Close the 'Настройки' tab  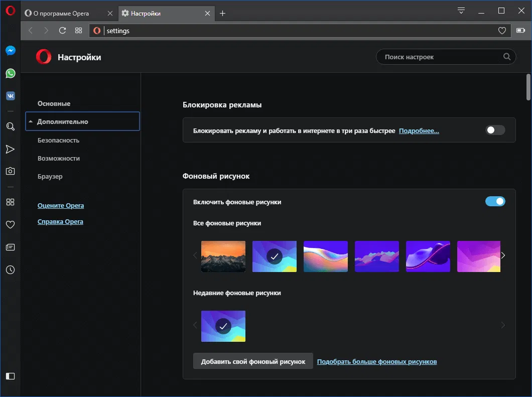tap(207, 13)
